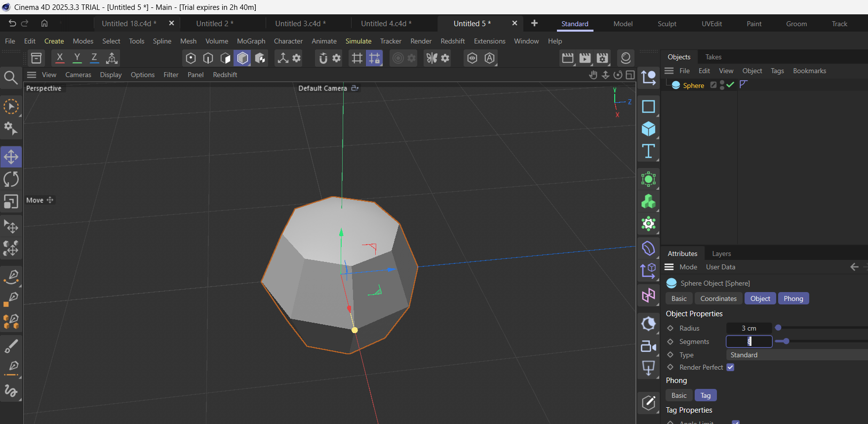Viewport: 868px width, 424px height.
Task: Select the Move tool in left toolbar
Action: pyautogui.click(x=11, y=157)
